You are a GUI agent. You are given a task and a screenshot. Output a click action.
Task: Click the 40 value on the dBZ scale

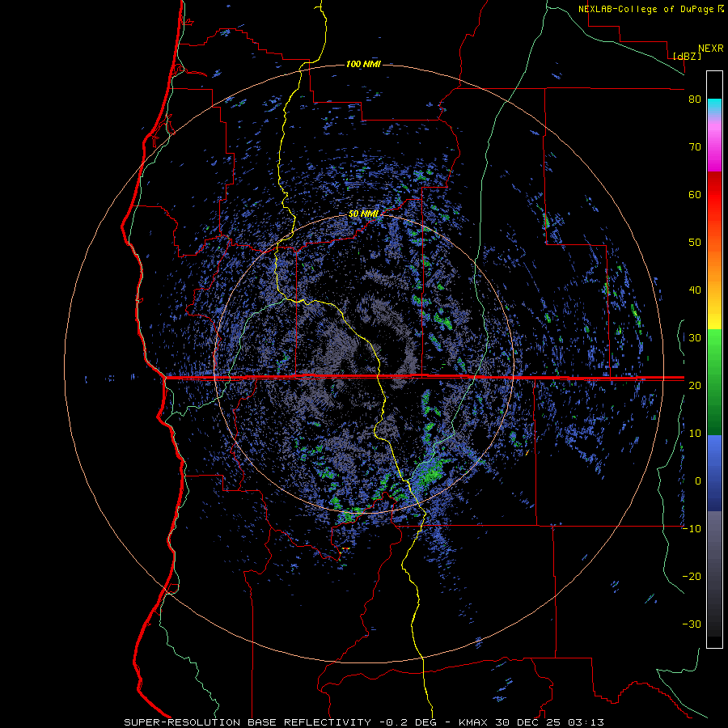click(x=695, y=290)
